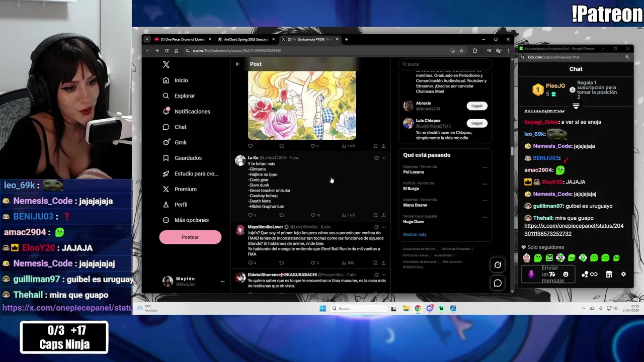This screenshot has width=644, height=362.
Task: Follow Abraxis with Seguir button
Action: (x=477, y=106)
